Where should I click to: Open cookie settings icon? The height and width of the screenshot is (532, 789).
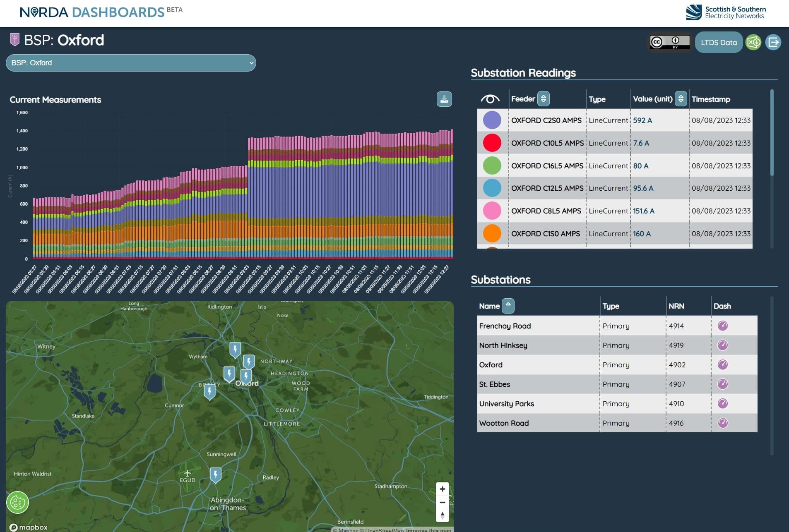(17, 503)
